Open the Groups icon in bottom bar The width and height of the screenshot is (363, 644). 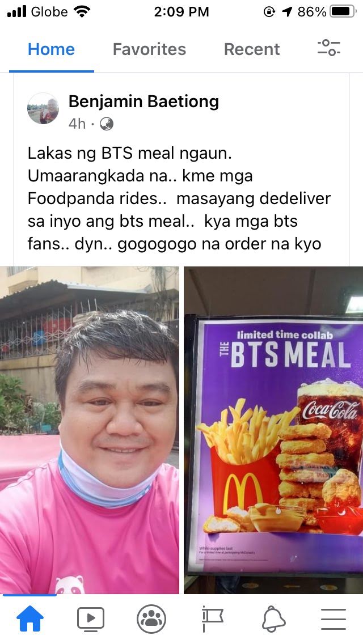(x=151, y=619)
